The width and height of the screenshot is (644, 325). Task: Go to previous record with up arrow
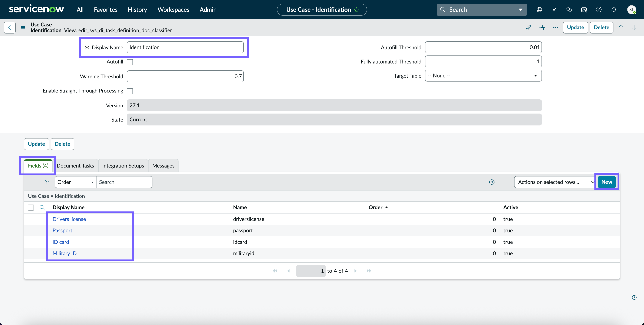point(621,28)
